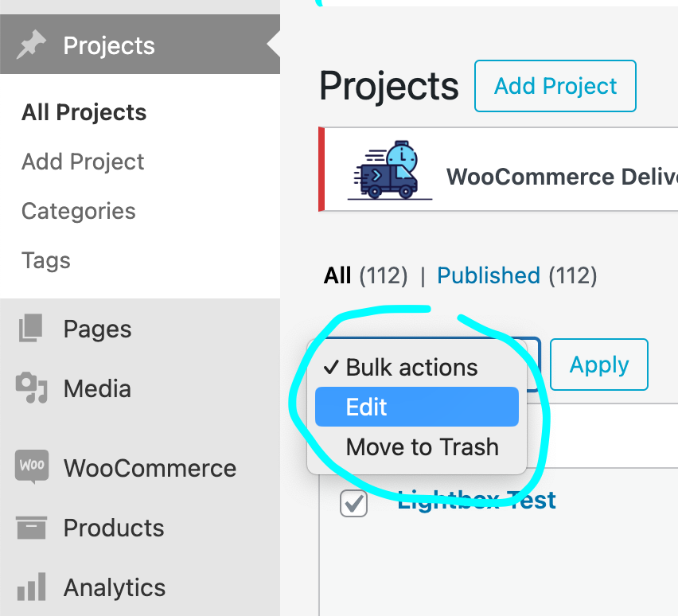
Task: Uncheck the Lightbox Test checkbox
Action: click(x=353, y=503)
